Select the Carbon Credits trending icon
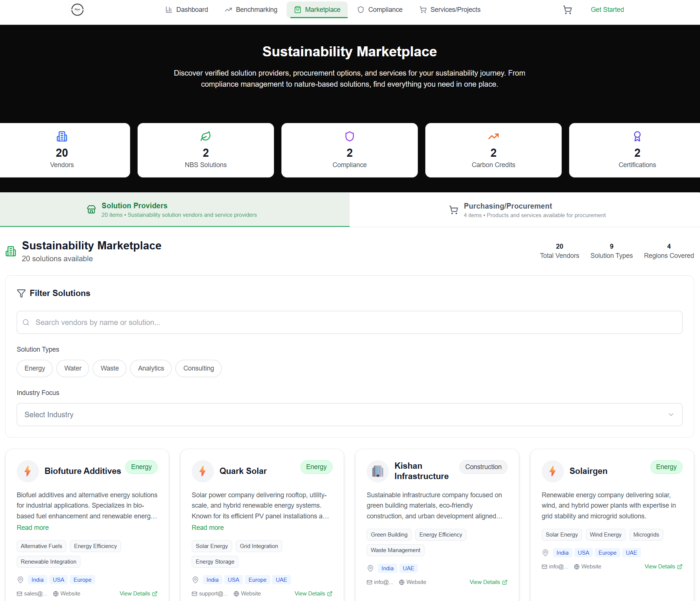700x601 pixels. click(x=493, y=136)
